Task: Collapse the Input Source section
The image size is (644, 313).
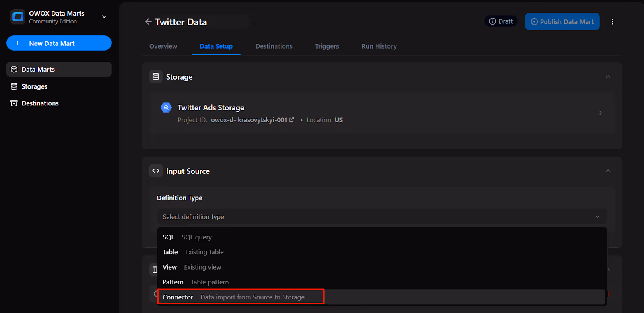Action: pyautogui.click(x=608, y=171)
